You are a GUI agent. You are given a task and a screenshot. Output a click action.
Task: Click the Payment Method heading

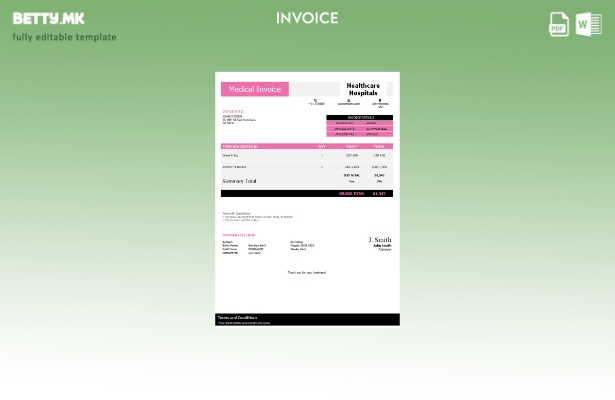(239, 235)
